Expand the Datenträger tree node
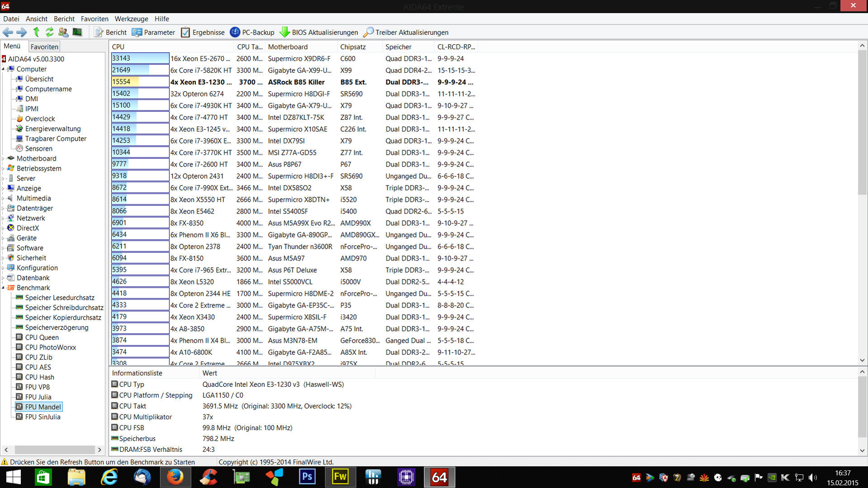This screenshot has width=868, height=488. [x=3, y=208]
